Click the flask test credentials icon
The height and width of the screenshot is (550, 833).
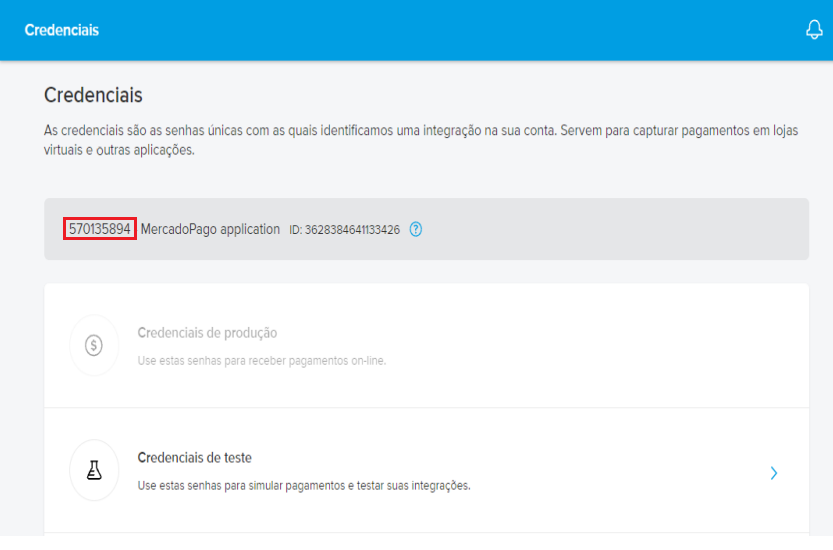(x=94, y=470)
